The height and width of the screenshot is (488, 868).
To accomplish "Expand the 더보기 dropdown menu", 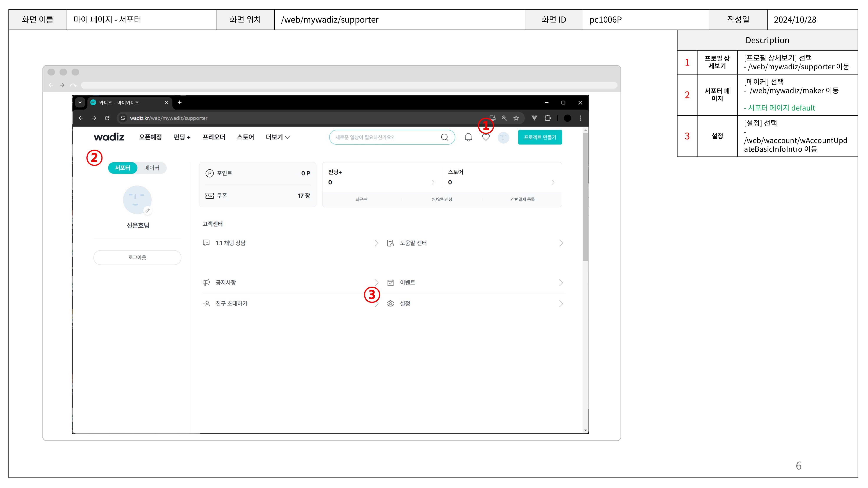I will click(278, 137).
